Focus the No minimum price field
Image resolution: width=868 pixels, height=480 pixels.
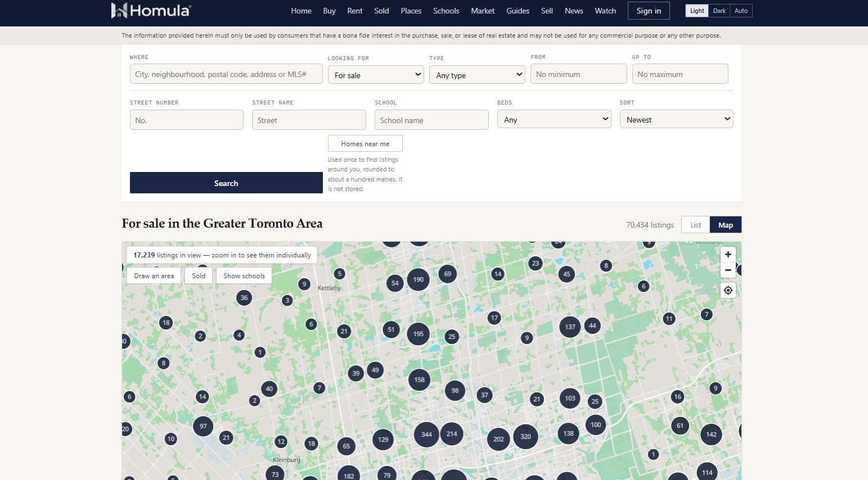click(578, 74)
